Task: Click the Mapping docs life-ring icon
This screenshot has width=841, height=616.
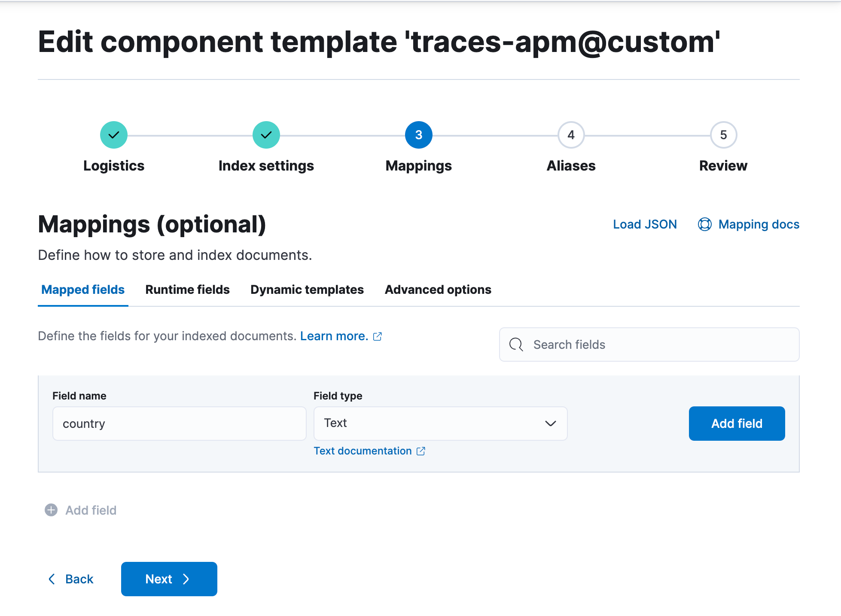Action: click(x=704, y=224)
